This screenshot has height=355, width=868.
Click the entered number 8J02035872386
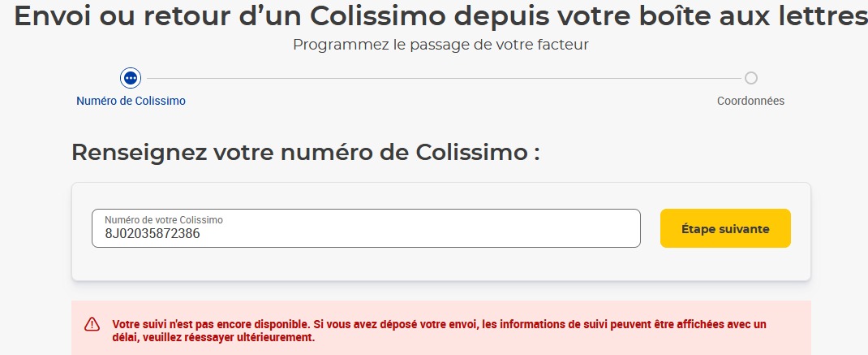[x=153, y=234]
